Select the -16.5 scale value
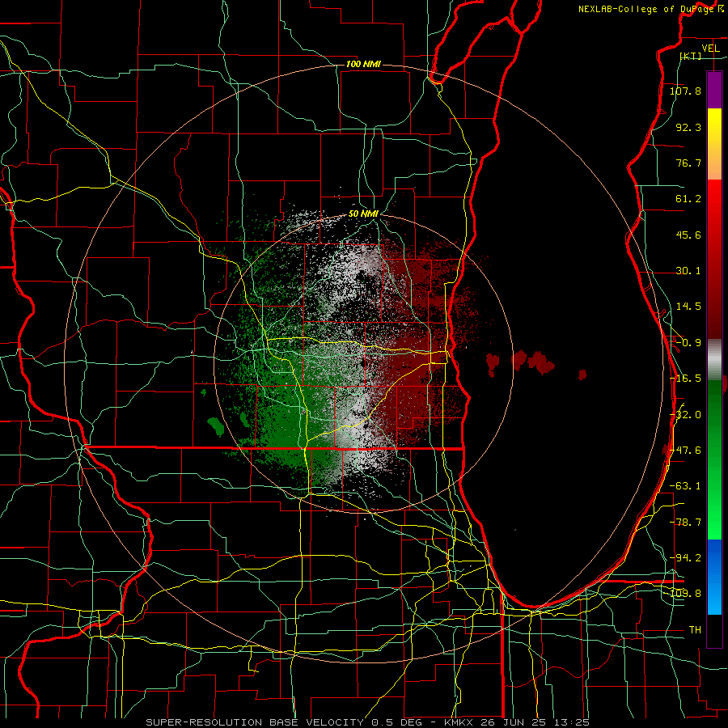Viewport: 728px width, 728px height. [685, 379]
